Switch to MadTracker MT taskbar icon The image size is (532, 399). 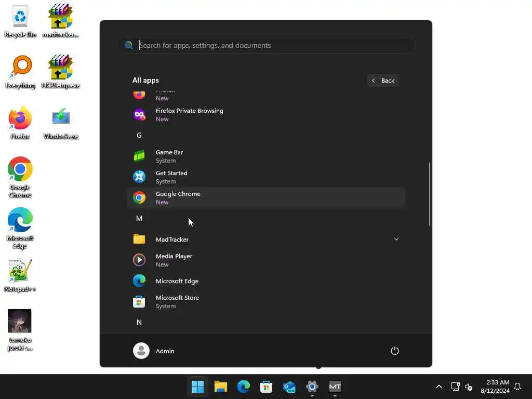pyautogui.click(x=335, y=387)
